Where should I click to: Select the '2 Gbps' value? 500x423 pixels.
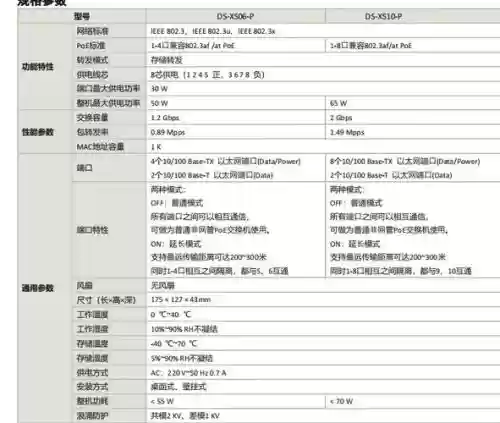point(341,118)
